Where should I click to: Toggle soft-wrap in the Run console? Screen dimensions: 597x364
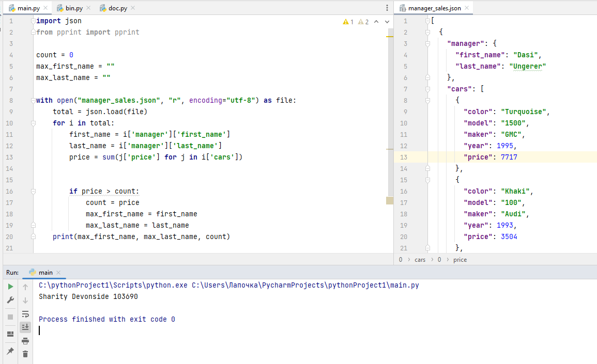pyautogui.click(x=25, y=314)
